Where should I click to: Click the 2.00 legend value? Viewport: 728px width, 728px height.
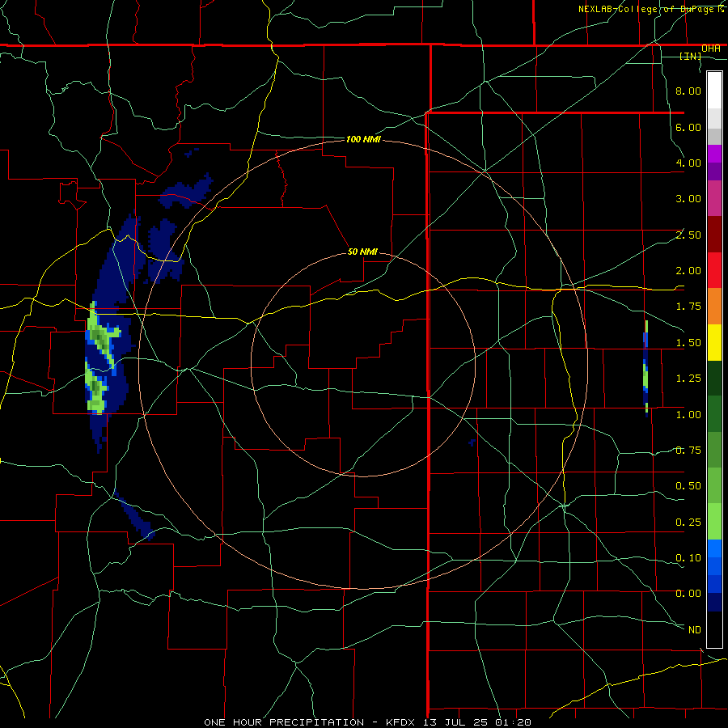coord(688,271)
